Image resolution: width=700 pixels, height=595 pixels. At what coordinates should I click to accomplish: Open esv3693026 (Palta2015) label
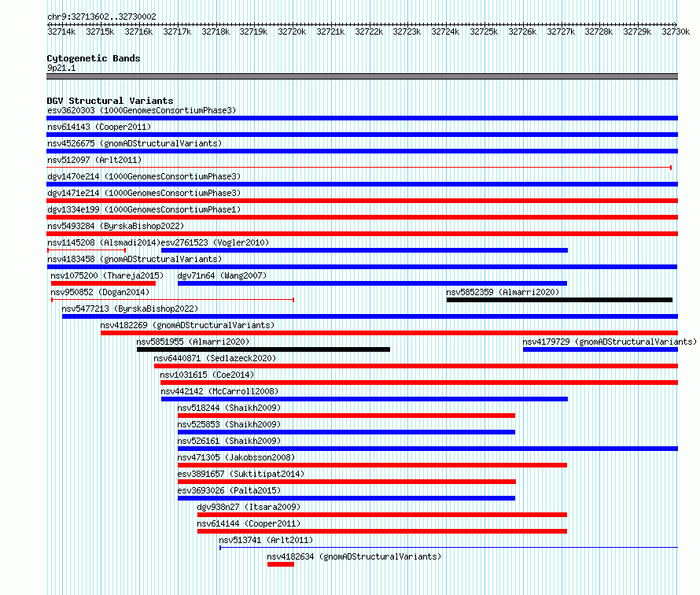coord(229,490)
